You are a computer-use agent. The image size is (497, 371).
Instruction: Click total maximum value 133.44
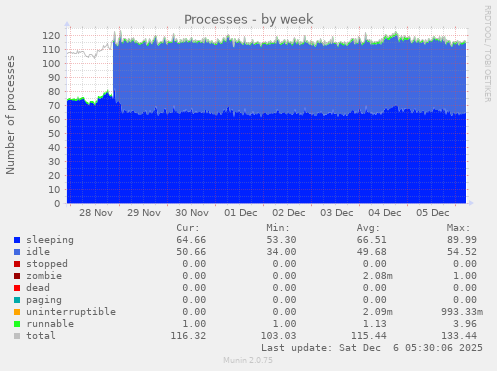pyautogui.click(x=459, y=336)
